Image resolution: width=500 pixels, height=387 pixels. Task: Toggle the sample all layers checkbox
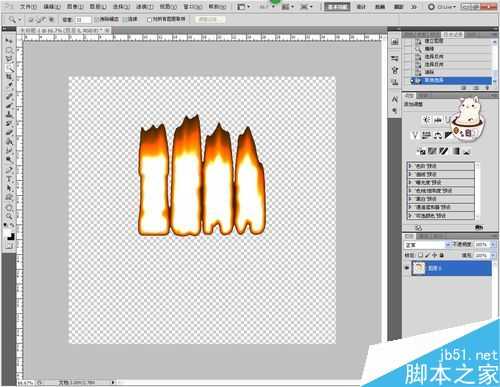click(149, 20)
